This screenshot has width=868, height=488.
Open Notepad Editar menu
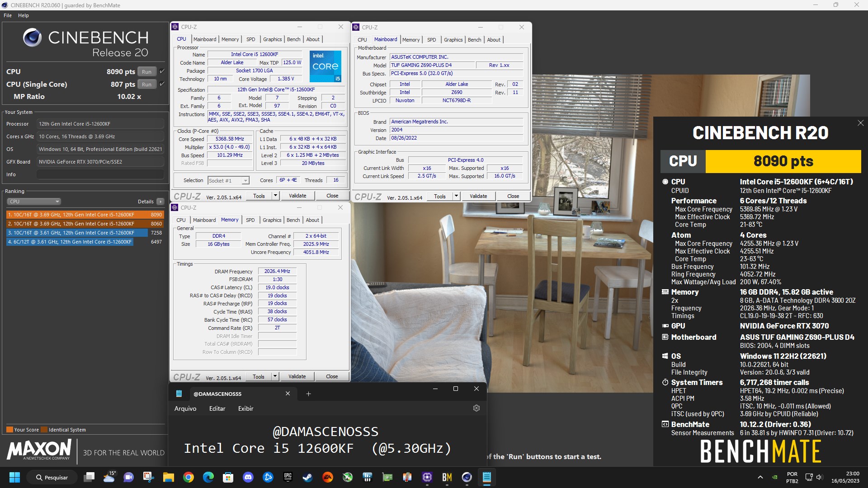pos(217,408)
